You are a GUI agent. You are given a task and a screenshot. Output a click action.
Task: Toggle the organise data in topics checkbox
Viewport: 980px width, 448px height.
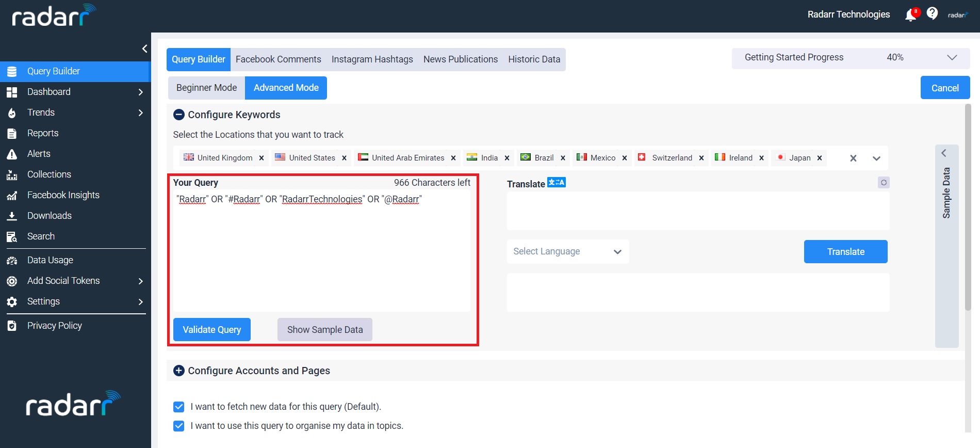click(x=179, y=426)
